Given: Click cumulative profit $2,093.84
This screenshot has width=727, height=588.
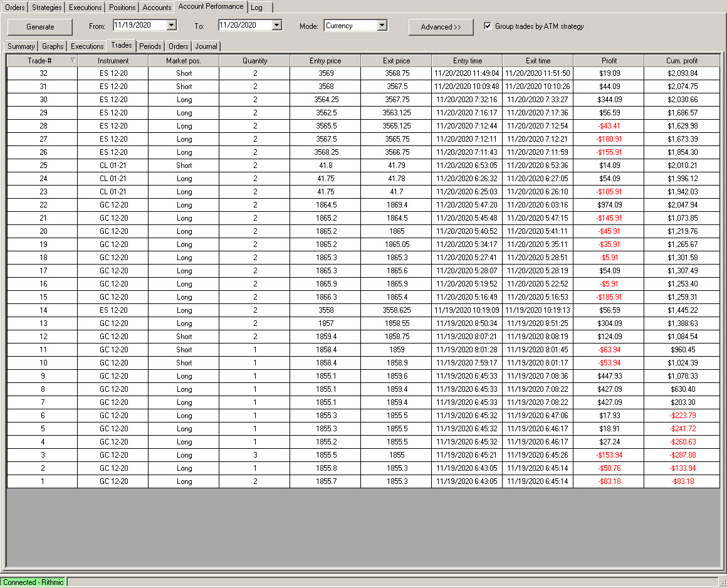Looking at the screenshot, I should click(682, 73).
